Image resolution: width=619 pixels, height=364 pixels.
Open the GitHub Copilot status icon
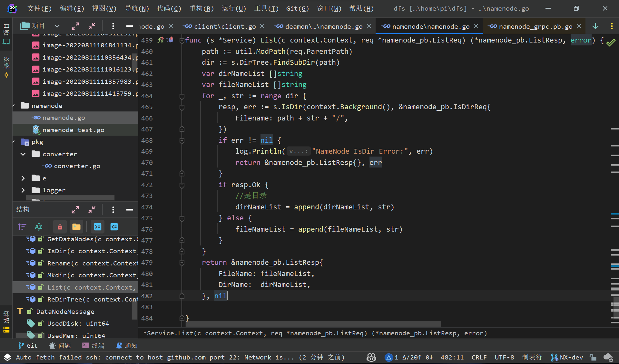371,357
